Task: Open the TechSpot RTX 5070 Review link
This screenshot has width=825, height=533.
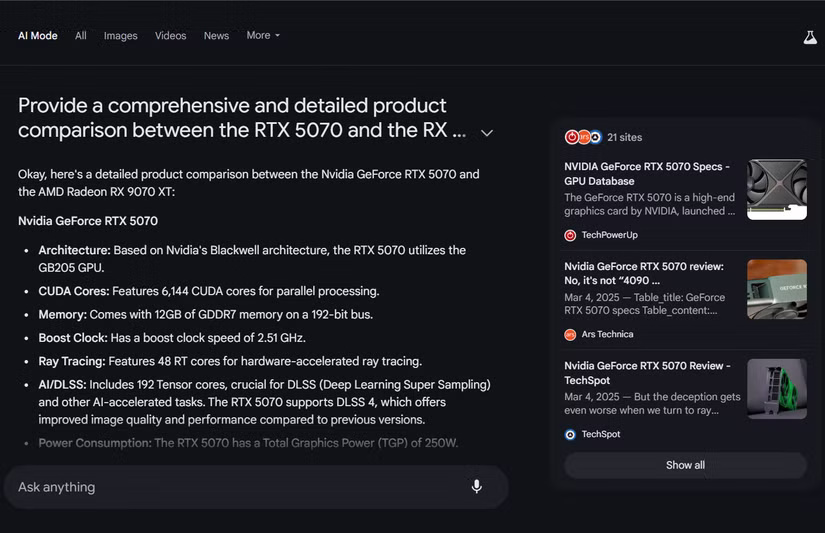Action: (x=647, y=373)
